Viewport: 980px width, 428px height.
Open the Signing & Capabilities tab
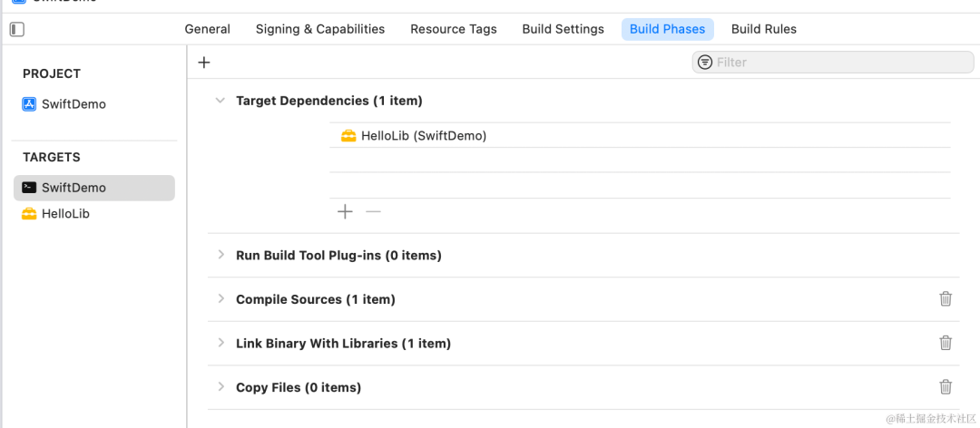(x=320, y=29)
